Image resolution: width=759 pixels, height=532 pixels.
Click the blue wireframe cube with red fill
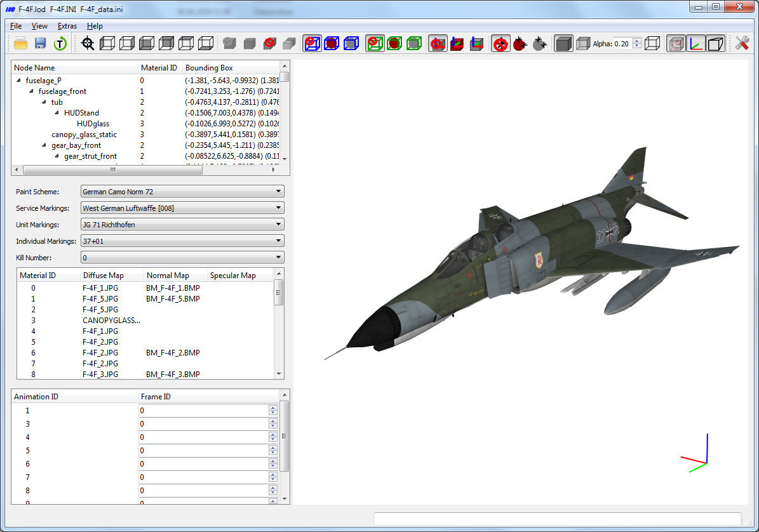click(332, 44)
